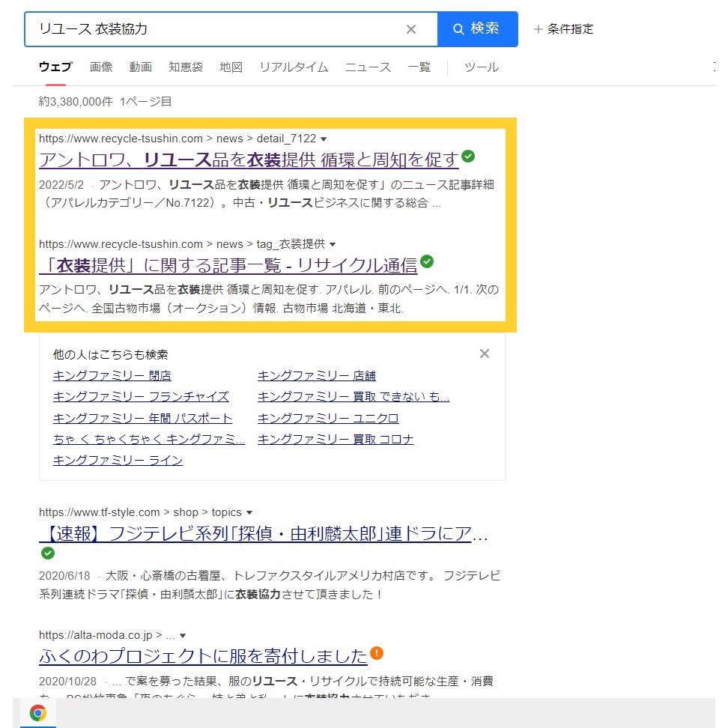Search ちゃくちゃくちゃく キングファミ suggestion
The height and width of the screenshot is (728, 728).
148,439
